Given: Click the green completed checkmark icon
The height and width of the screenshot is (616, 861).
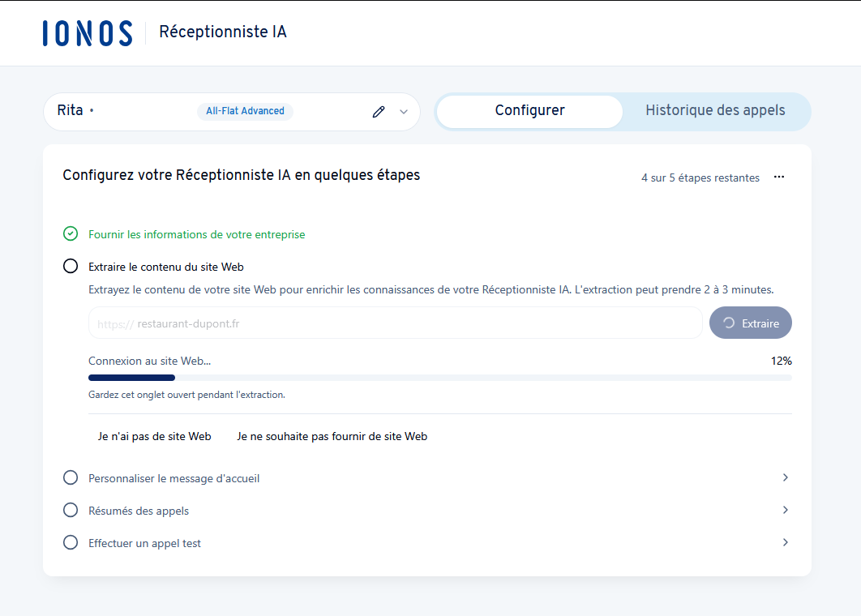Looking at the screenshot, I should (x=71, y=234).
